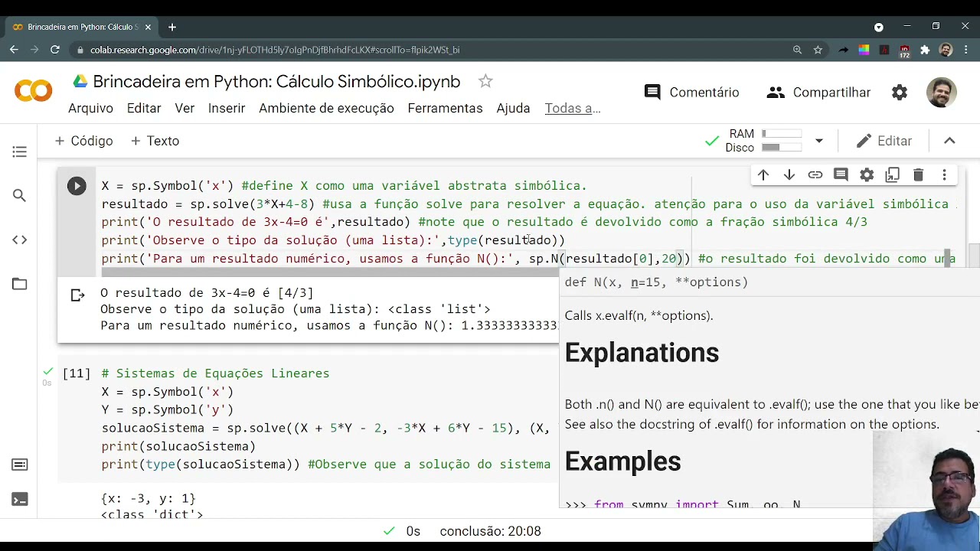This screenshot has height=551, width=980.
Task: Click the 'Explanations' heading in docs popup
Action: click(x=642, y=353)
